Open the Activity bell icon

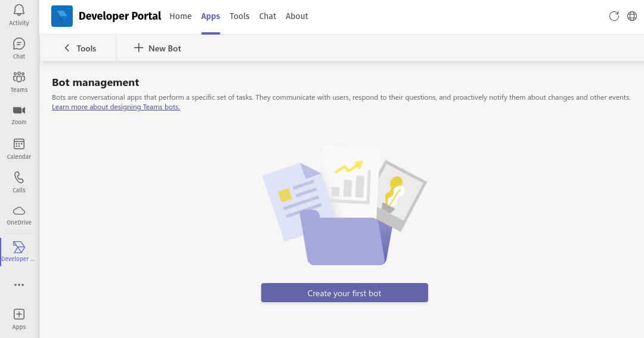[19, 11]
